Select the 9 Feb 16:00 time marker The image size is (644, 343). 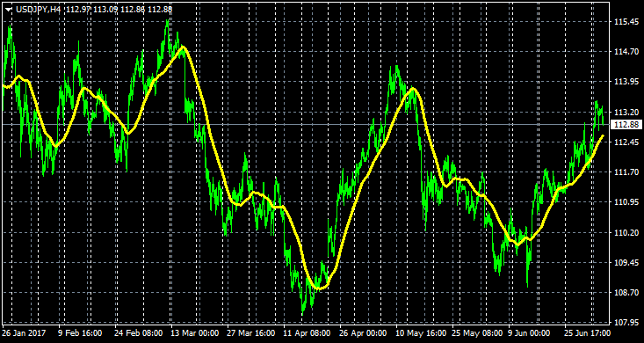81,332
